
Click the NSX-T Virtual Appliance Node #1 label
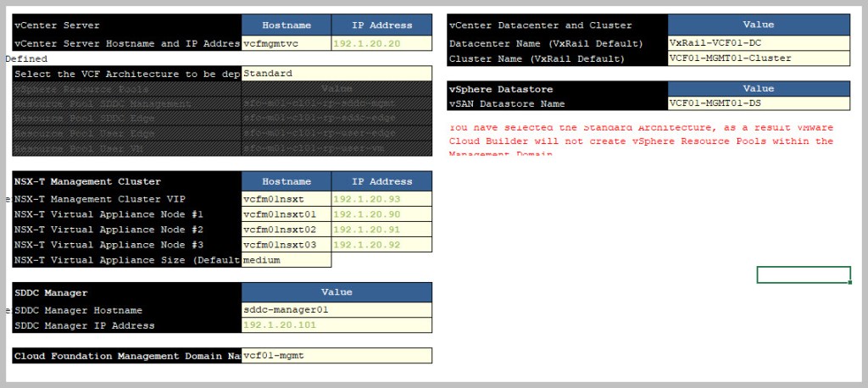(x=127, y=214)
